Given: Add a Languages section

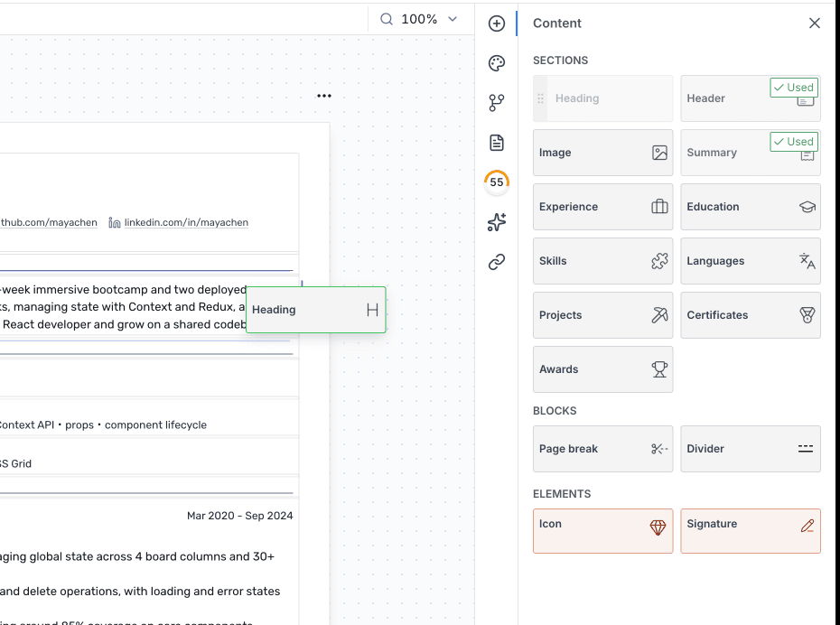Looking at the screenshot, I should 751,261.
